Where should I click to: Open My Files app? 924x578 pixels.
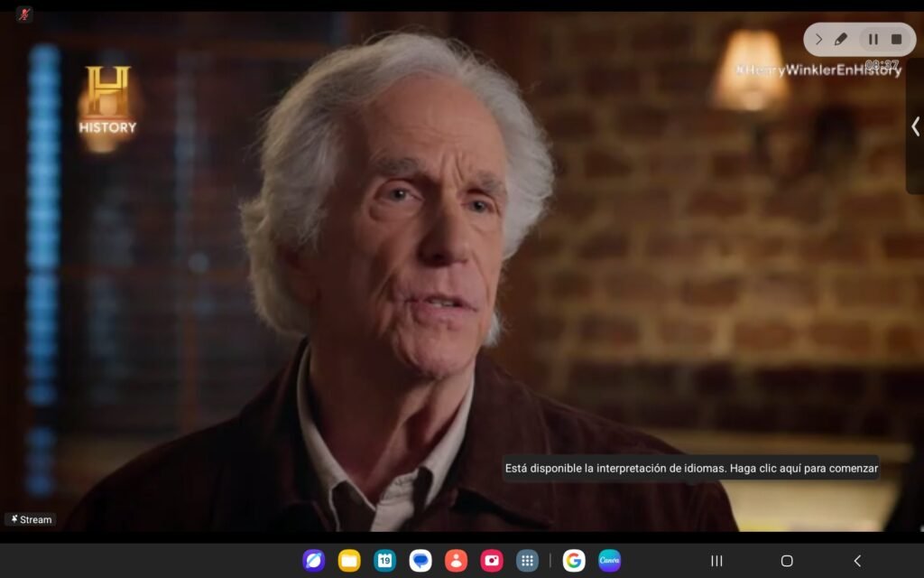pos(349,561)
